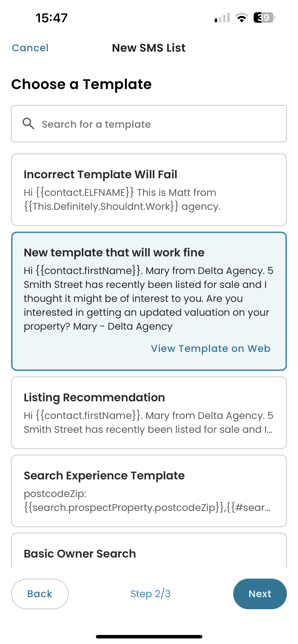The image size is (298, 644).
Task: Tap the search magnifier icon
Action: point(28,124)
